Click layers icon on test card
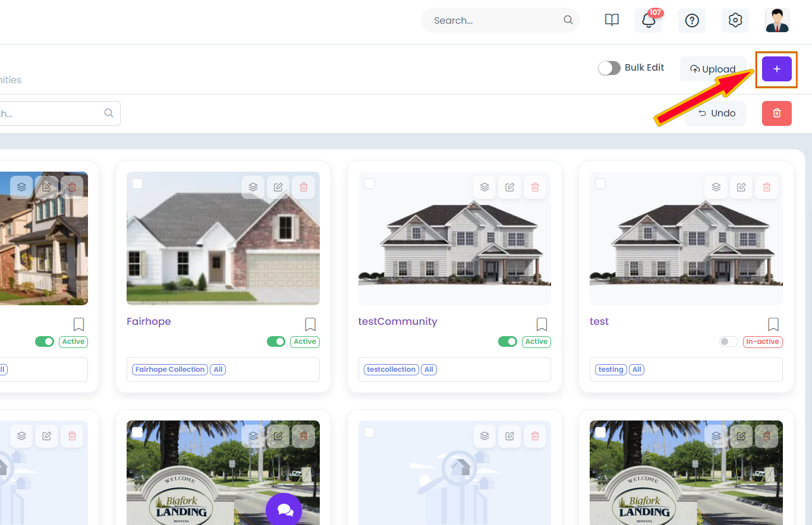 coord(716,187)
